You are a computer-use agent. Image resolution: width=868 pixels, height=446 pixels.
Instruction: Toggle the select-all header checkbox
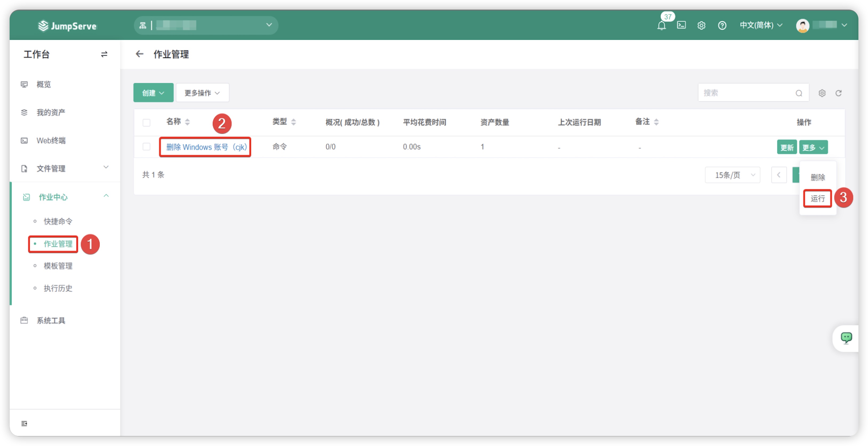146,122
